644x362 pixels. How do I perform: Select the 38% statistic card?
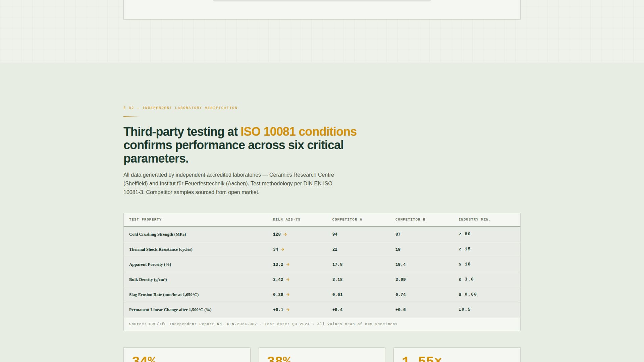pos(322,355)
